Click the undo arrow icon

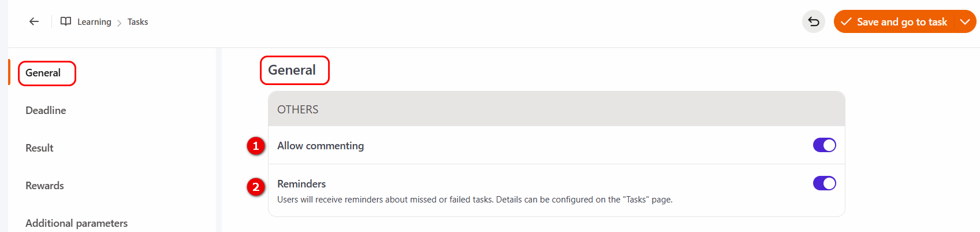(x=814, y=22)
